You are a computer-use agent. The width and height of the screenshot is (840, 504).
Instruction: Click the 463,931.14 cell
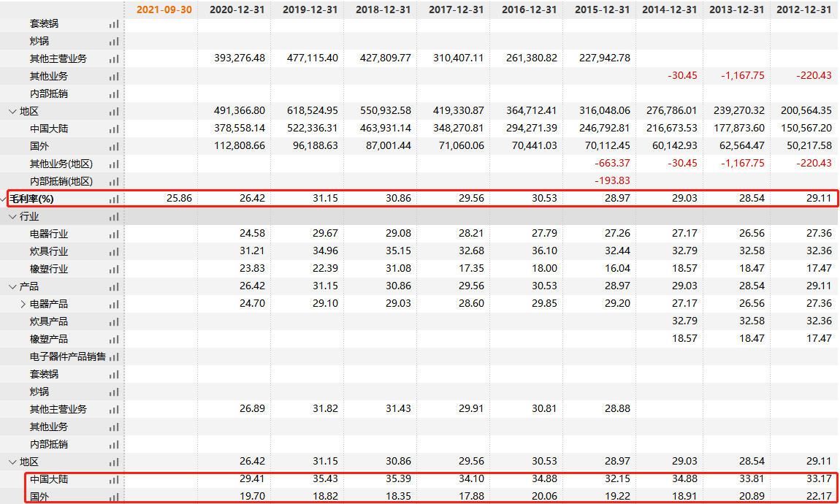tap(386, 128)
